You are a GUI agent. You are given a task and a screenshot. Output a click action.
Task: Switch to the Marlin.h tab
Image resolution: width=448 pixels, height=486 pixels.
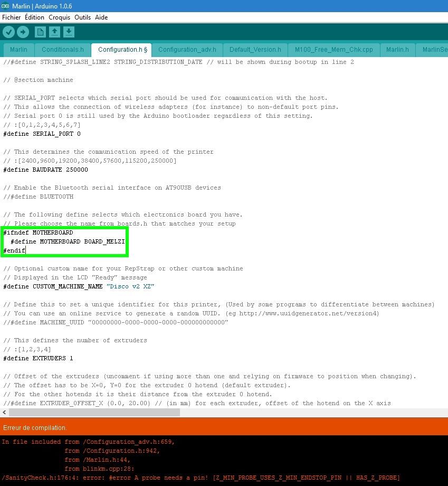tap(397, 50)
